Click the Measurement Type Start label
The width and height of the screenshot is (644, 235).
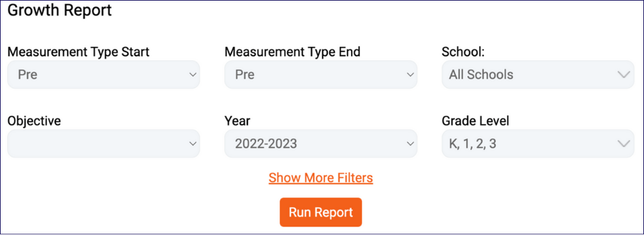(x=79, y=52)
